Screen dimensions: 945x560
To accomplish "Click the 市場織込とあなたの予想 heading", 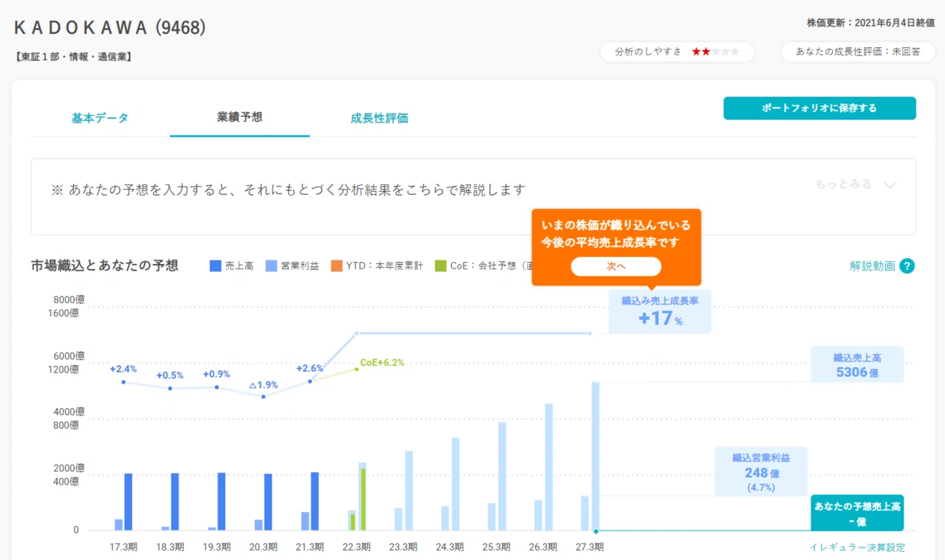I will (x=105, y=266).
